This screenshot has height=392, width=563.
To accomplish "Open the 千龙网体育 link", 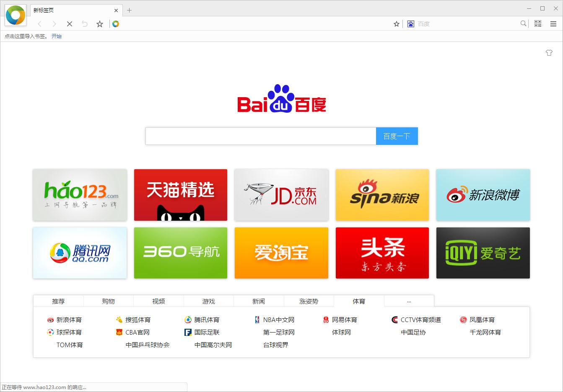I will pyautogui.click(x=485, y=332).
